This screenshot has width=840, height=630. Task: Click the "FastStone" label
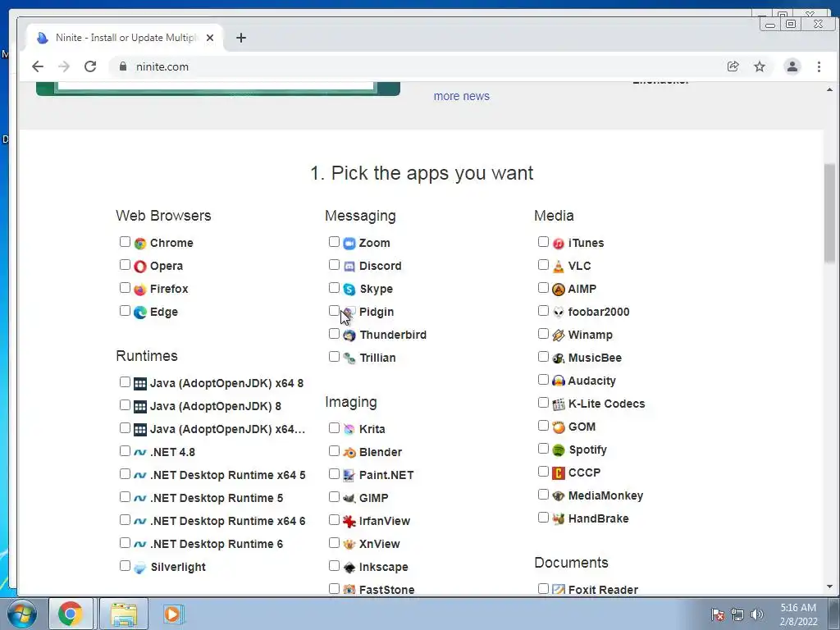tap(387, 590)
